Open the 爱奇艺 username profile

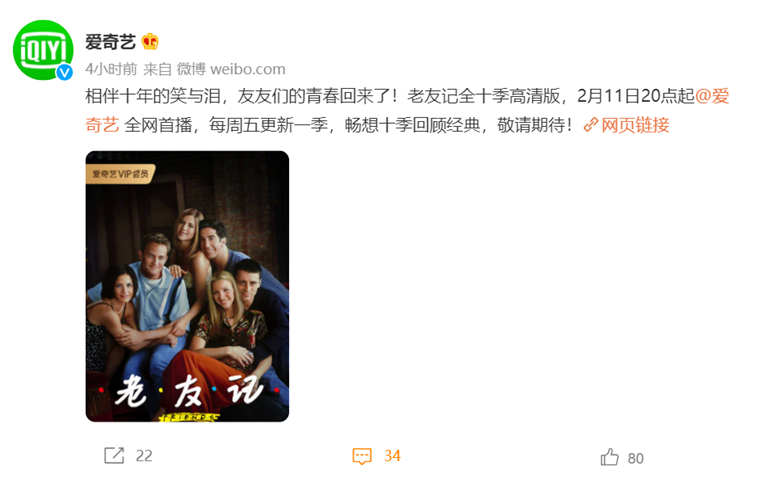111,42
